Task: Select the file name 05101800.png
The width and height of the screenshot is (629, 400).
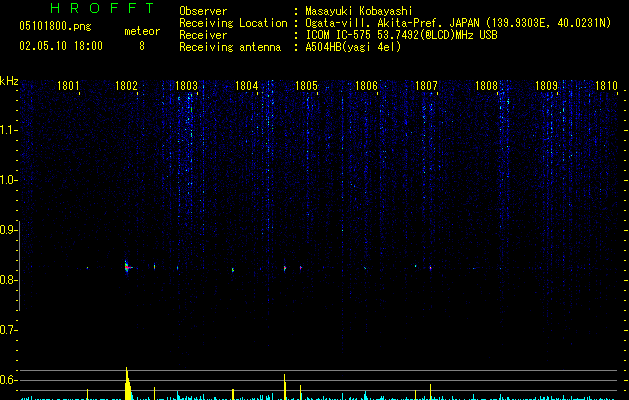Action: (55, 26)
